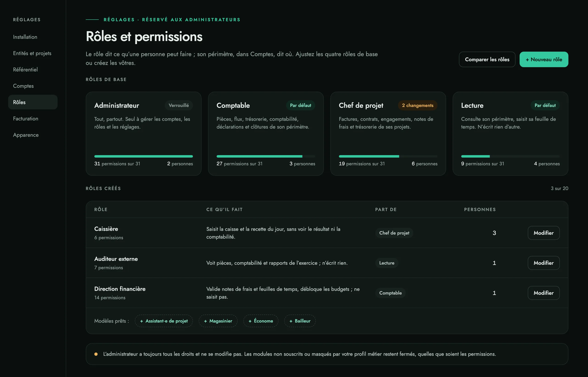Click '14 permissions' under Direction financière
The height and width of the screenshot is (377, 588).
[110, 298]
